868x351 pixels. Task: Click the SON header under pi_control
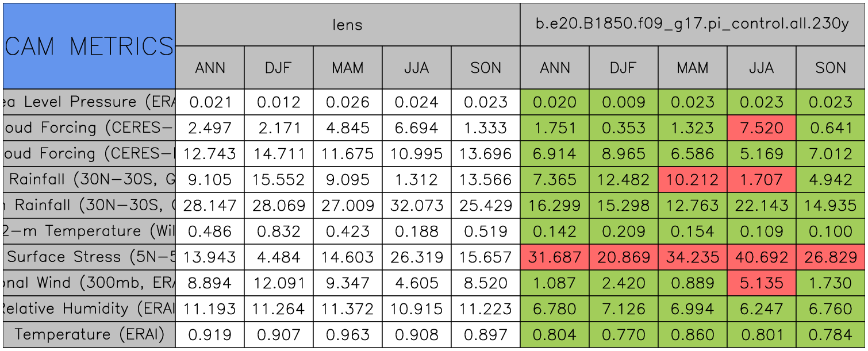click(831, 68)
